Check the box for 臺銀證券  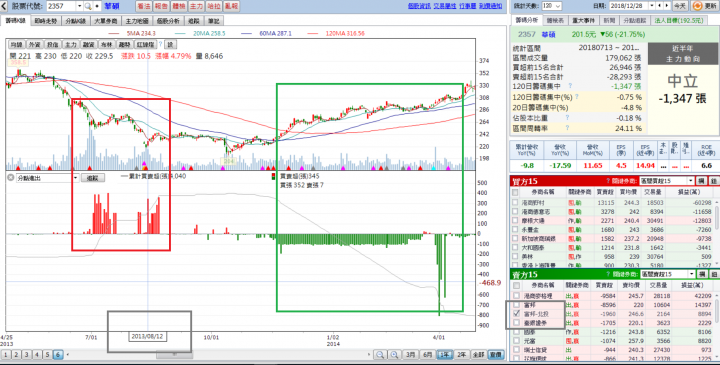tap(517, 323)
